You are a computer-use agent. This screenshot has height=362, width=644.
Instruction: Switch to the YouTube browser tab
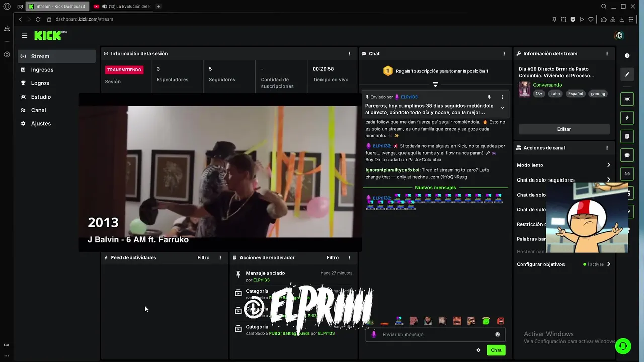pyautogui.click(x=122, y=6)
